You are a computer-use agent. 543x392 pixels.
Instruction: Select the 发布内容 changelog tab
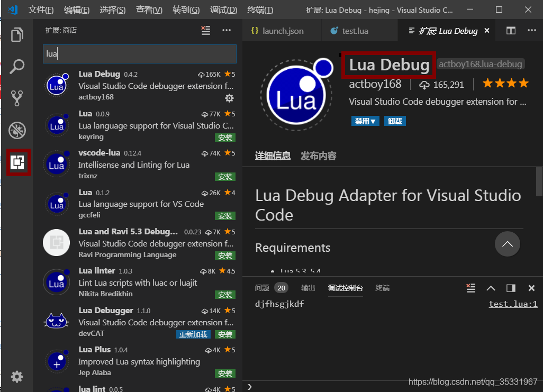click(x=318, y=156)
